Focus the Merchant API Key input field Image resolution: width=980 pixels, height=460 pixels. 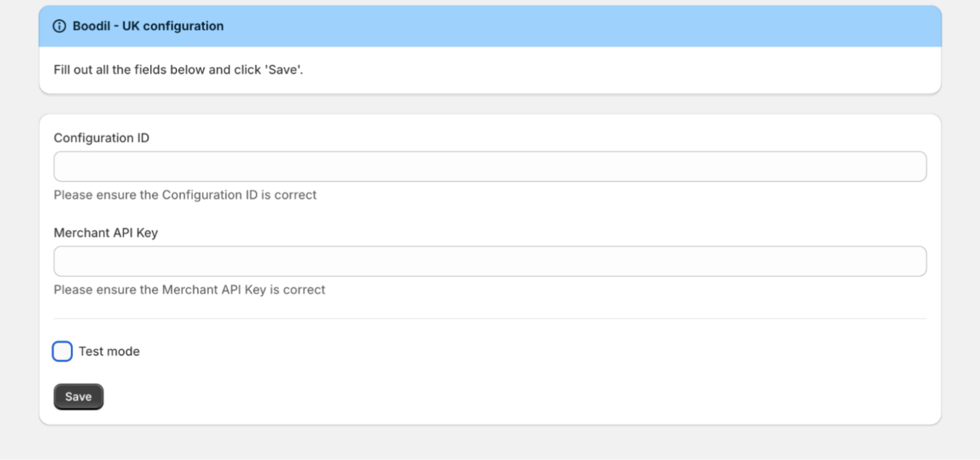pyautogui.click(x=490, y=261)
